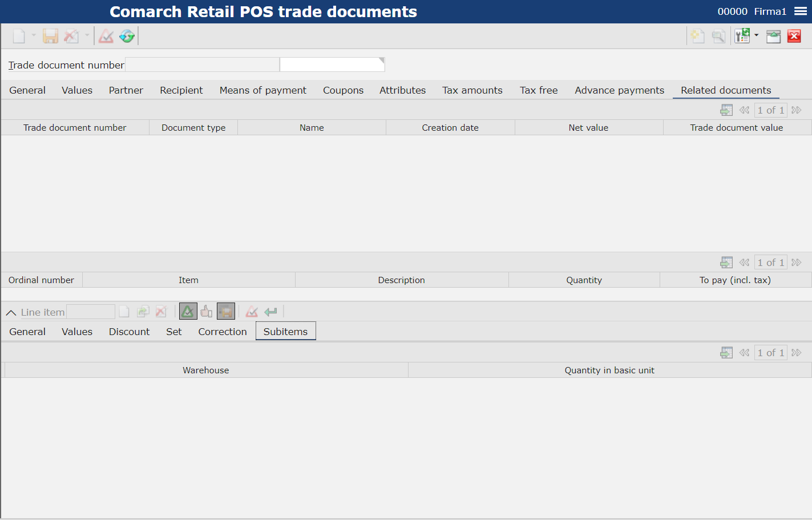Sort by Trade document value column header

click(x=737, y=128)
